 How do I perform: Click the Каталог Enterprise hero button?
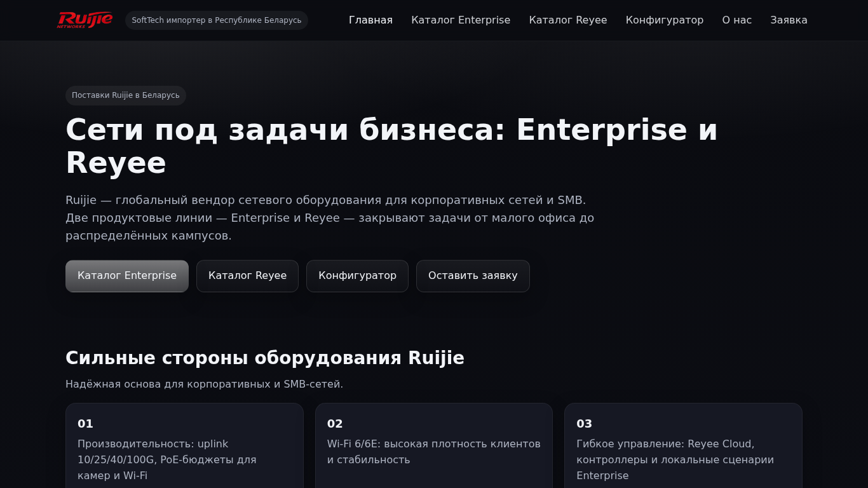(x=127, y=276)
